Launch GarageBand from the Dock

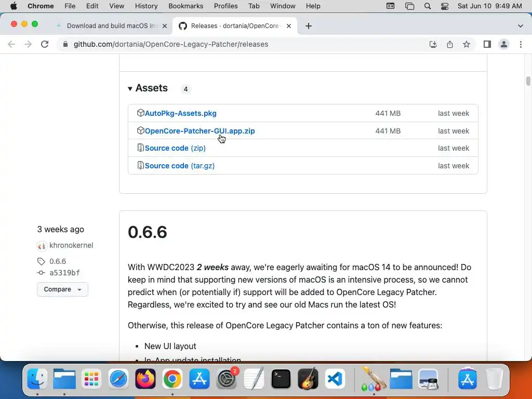[308, 379]
